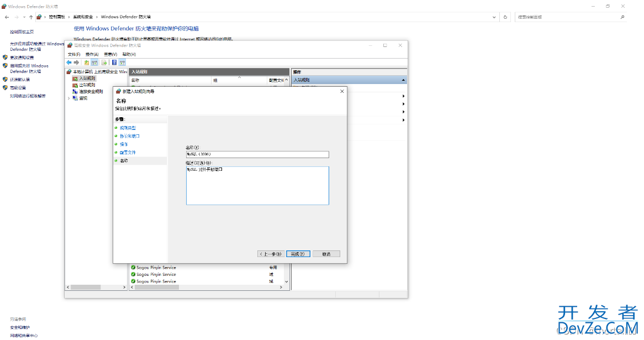The image size is (644, 340).
Task: Open the 查看(V) menu
Action: pos(110,54)
